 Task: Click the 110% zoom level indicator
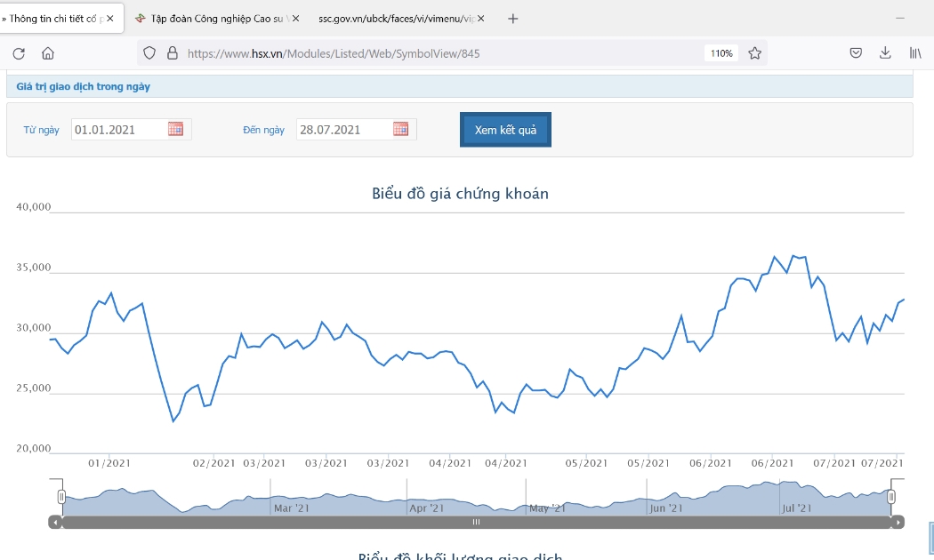point(721,53)
